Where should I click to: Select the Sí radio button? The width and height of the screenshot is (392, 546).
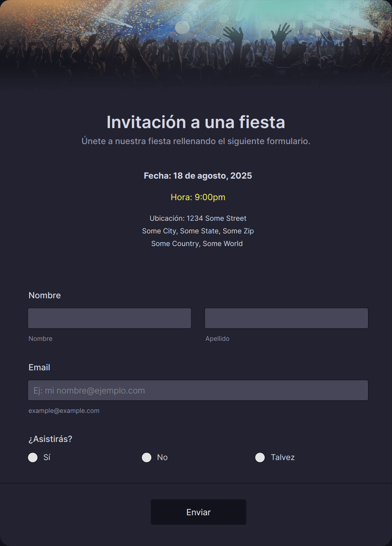[x=33, y=458]
